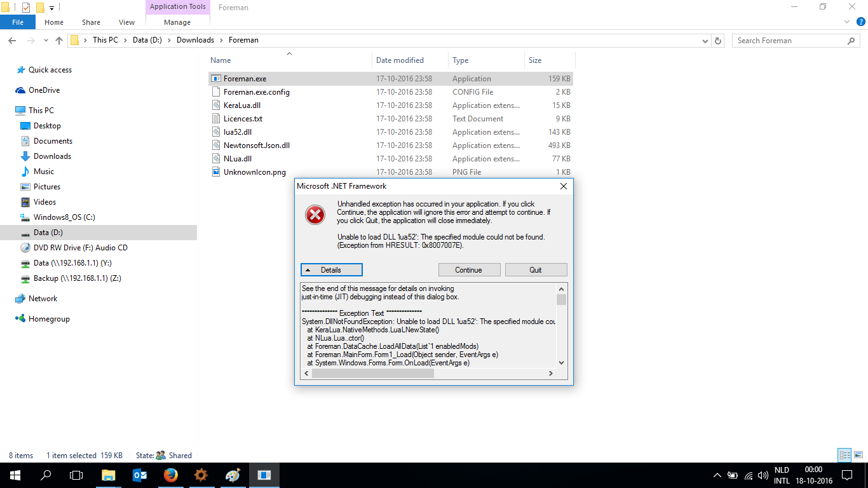Select Windows8_OS (C:) in the navigation pane
Image resolution: width=868 pixels, height=488 pixels.
[x=64, y=217]
